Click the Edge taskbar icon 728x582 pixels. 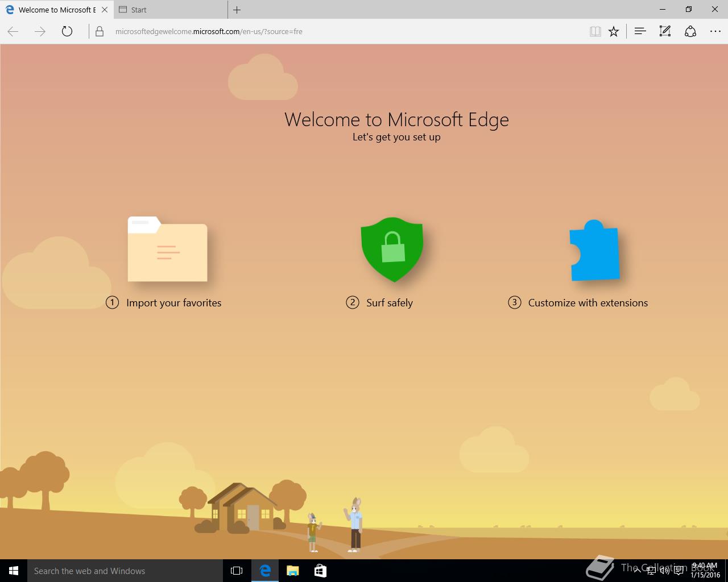point(265,571)
